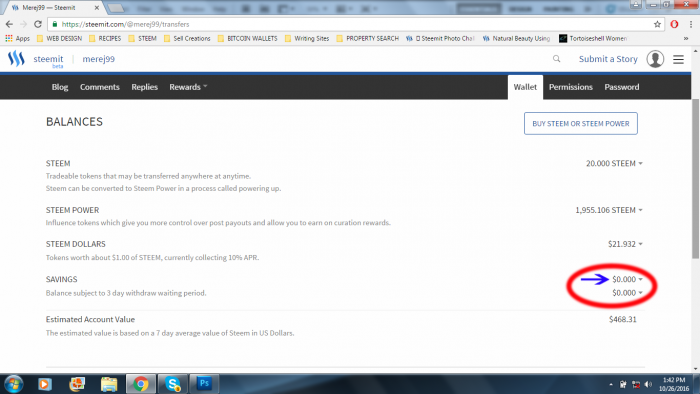Viewport: 700px width, 394px height.
Task: Go to the Blog tab
Action: [60, 87]
